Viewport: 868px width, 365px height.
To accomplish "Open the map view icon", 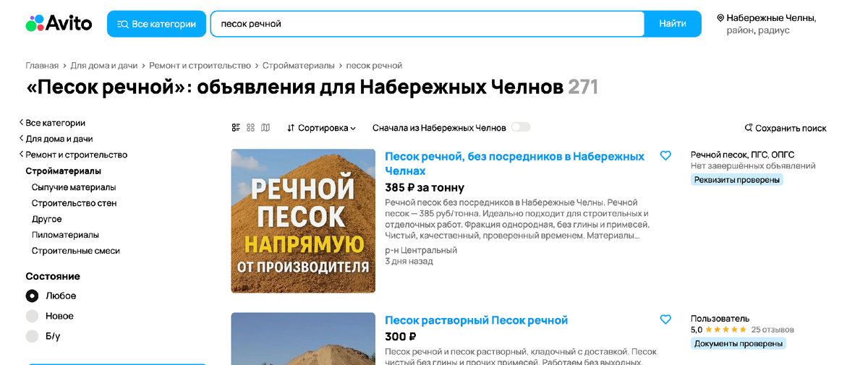I will pos(265,128).
